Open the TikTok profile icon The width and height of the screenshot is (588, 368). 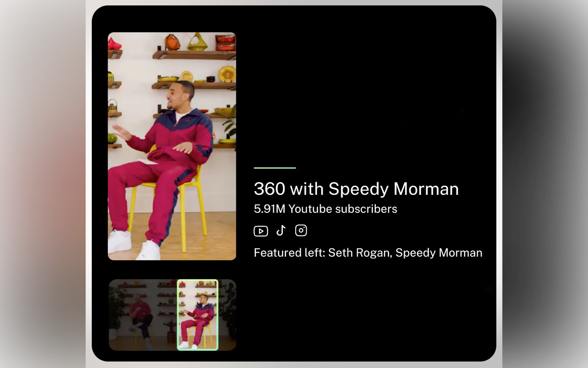[x=281, y=230]
